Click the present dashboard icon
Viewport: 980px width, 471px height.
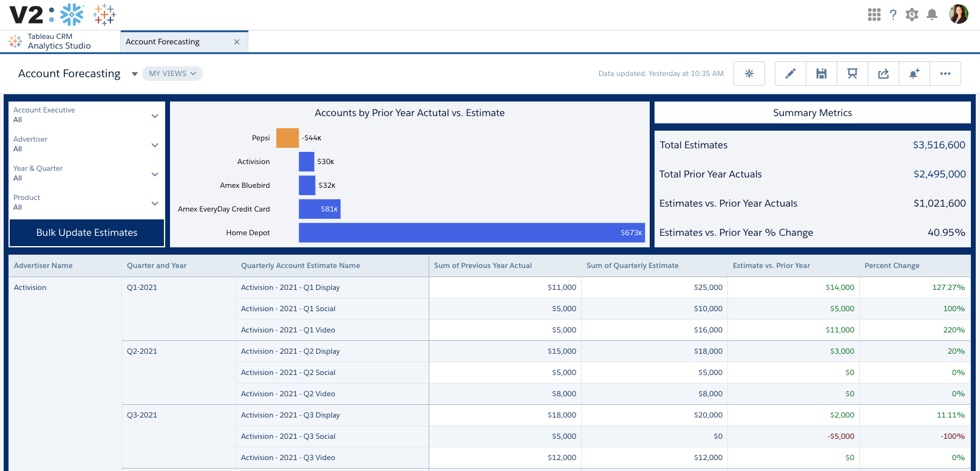tap(852, 74)
